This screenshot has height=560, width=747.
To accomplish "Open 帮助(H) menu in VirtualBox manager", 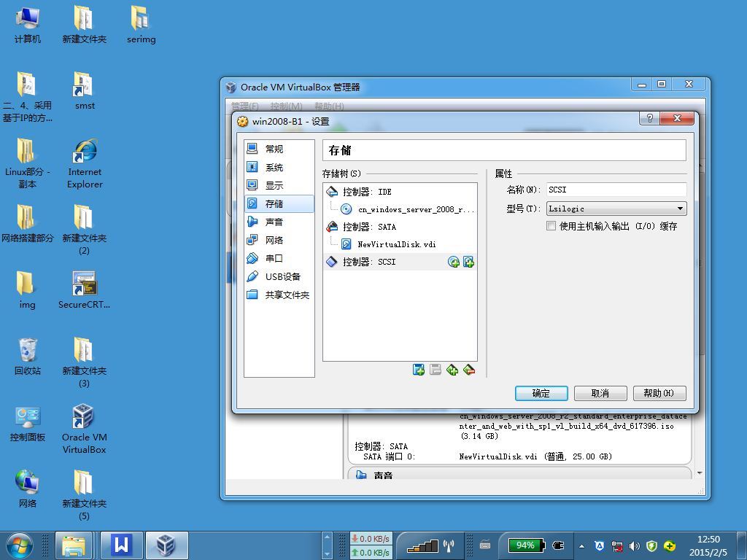I will pyautogui.click(x=329, y=106).
